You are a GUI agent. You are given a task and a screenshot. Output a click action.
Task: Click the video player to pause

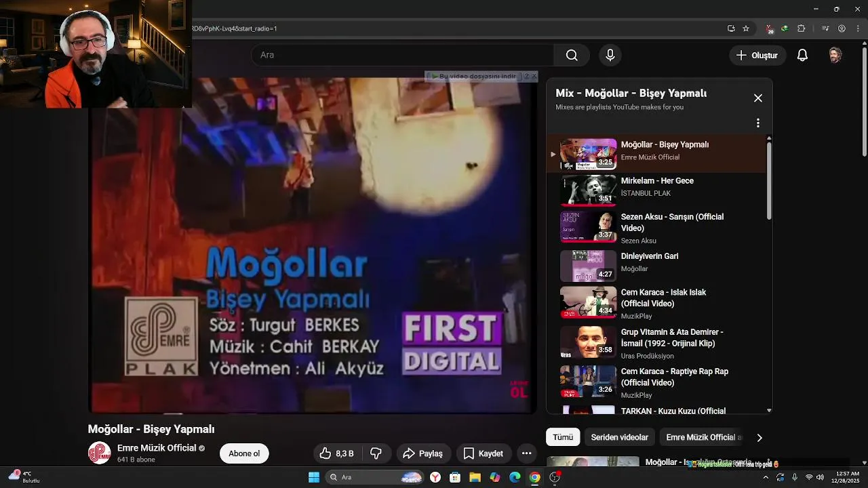point(312,244)
